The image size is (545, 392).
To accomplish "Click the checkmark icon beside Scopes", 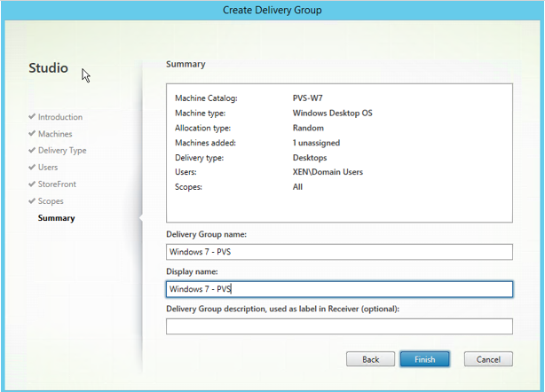I will tap(32, 201).
